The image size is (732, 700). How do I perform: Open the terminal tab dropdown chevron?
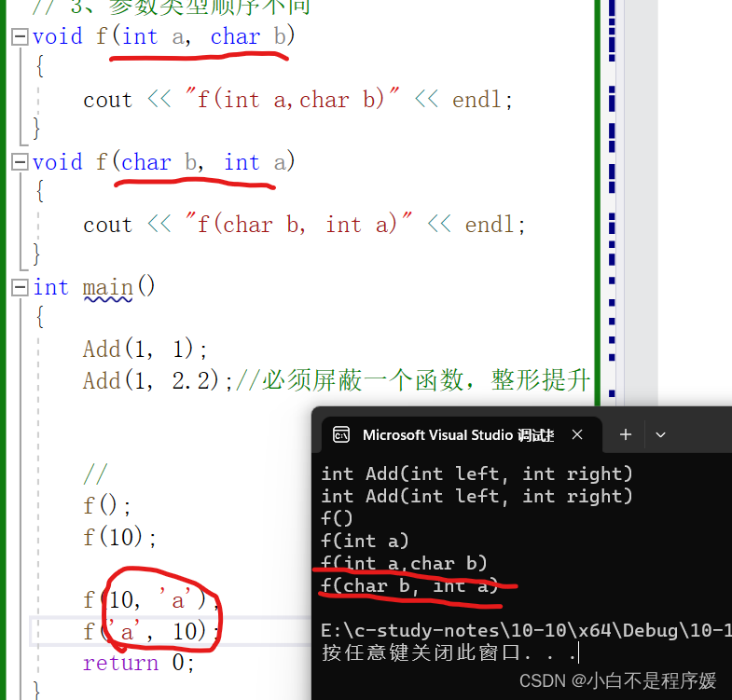pyautogui.click(x=660, y=435)
